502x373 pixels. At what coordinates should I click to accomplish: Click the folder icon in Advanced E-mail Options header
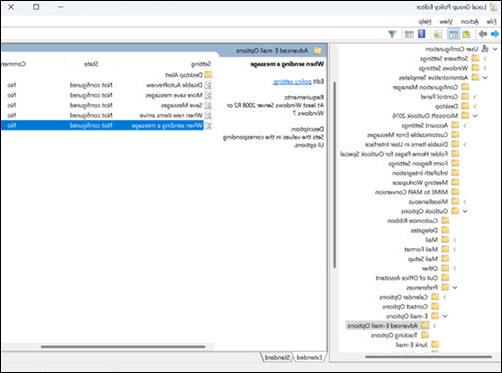click(x=318, y=51)
